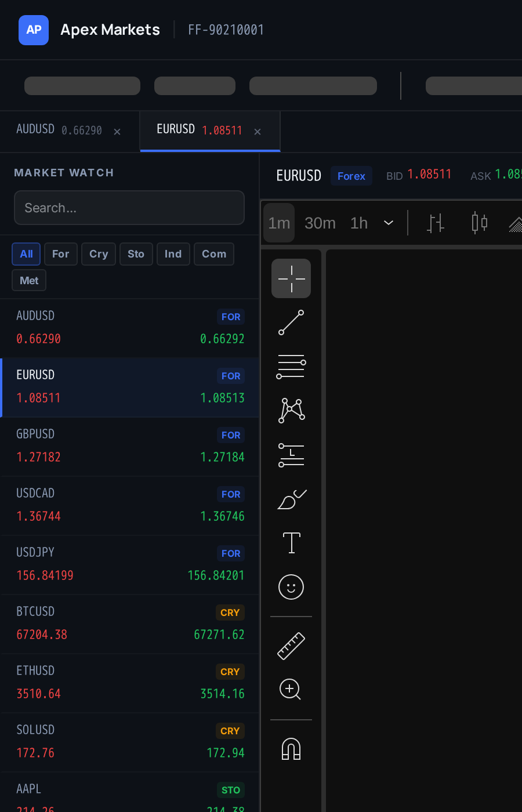Toggle the magnet snap mode
The image size is (522, 812).
point(291,748)
